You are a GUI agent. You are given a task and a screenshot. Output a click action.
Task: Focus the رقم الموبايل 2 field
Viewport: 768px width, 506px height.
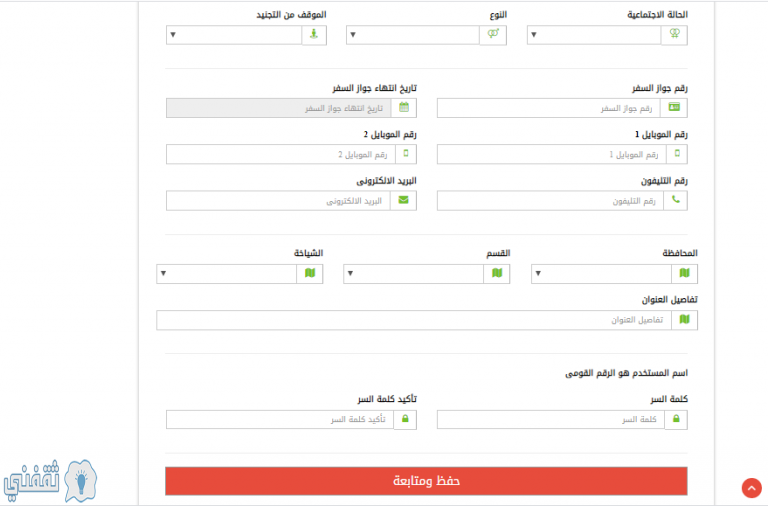(x=281, y=154)
